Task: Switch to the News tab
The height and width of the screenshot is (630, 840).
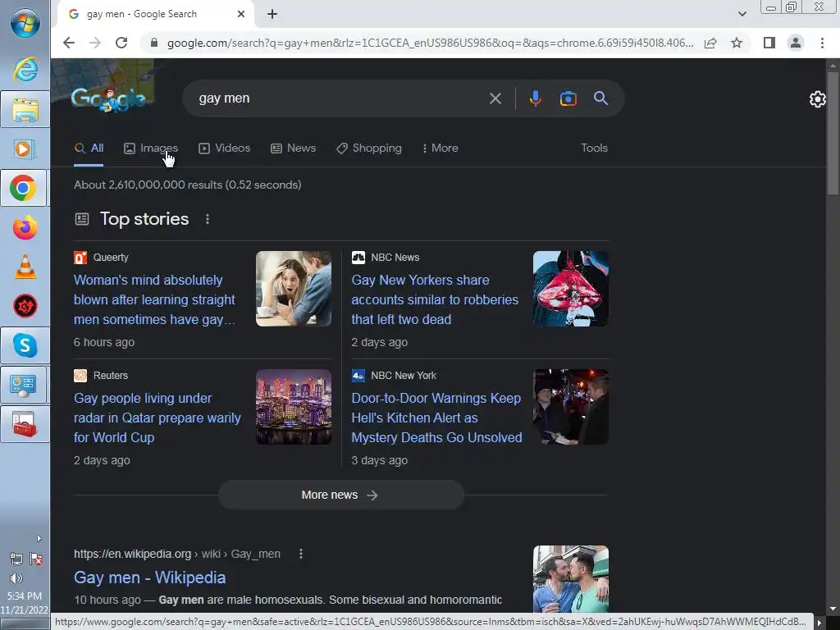Action: pyautogui.click(x=293, y=148)
